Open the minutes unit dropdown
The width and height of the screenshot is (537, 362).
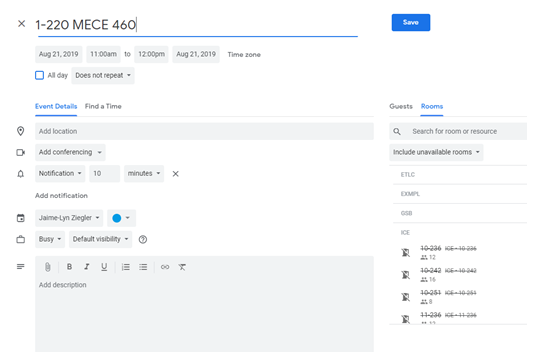coord(144,174)
